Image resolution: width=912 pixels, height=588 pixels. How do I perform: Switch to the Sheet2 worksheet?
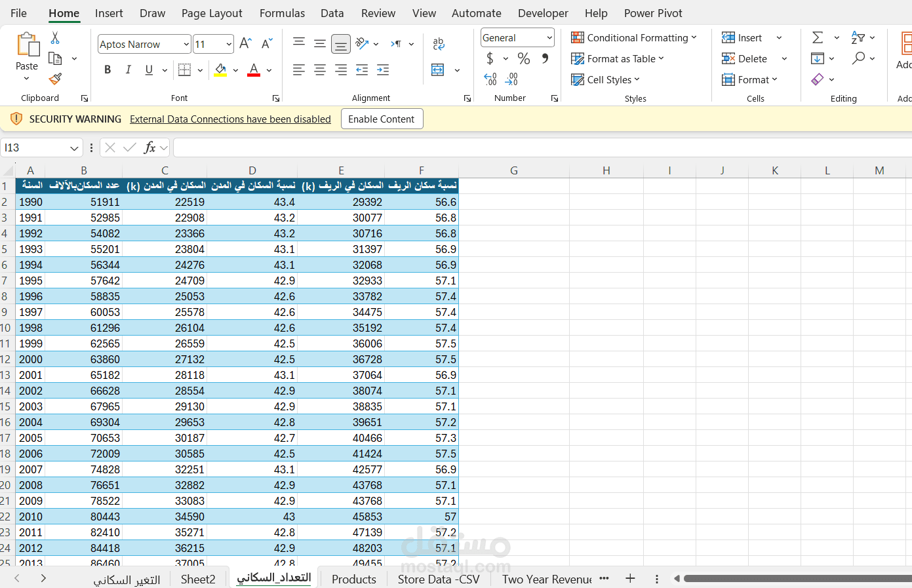(198, 579)
